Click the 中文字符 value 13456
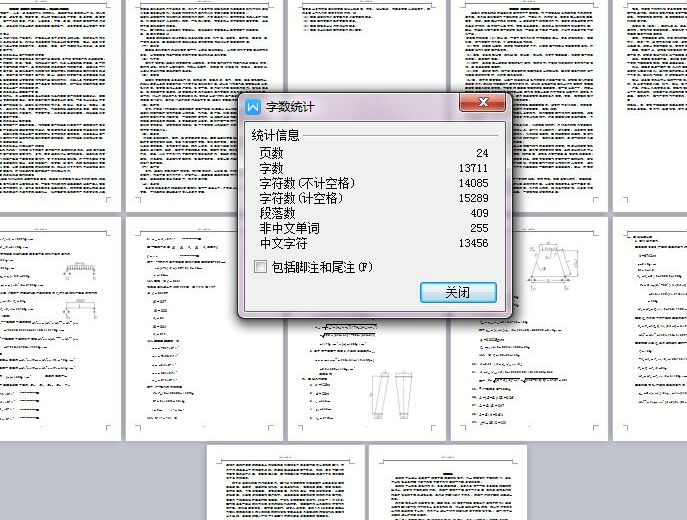The image size is (687, 520). coord(473,243)
